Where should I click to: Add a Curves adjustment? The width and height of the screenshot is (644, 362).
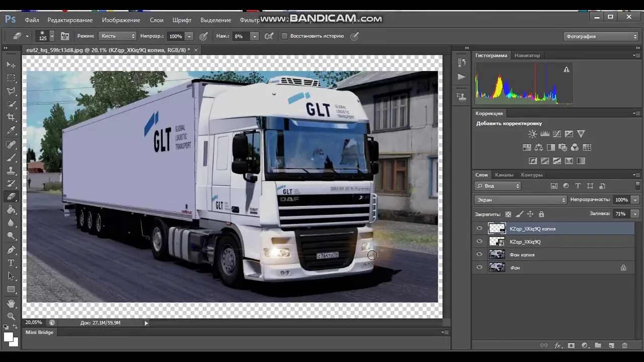(556, 134)
